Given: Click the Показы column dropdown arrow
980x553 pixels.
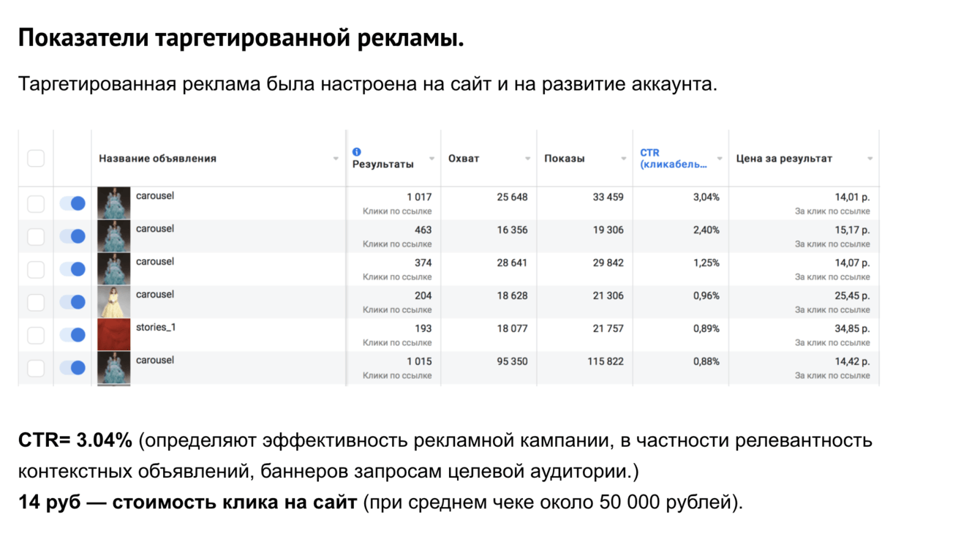Looking at the screenshot, I should (623, 159).
